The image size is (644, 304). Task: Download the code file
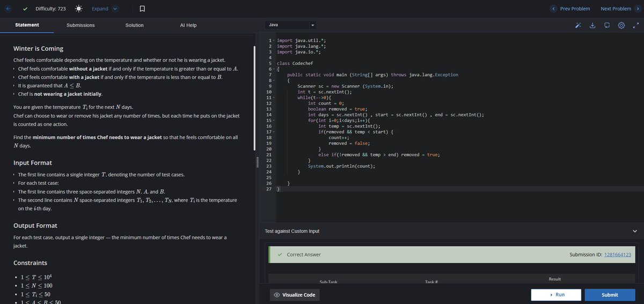click(x=592, y=25)
